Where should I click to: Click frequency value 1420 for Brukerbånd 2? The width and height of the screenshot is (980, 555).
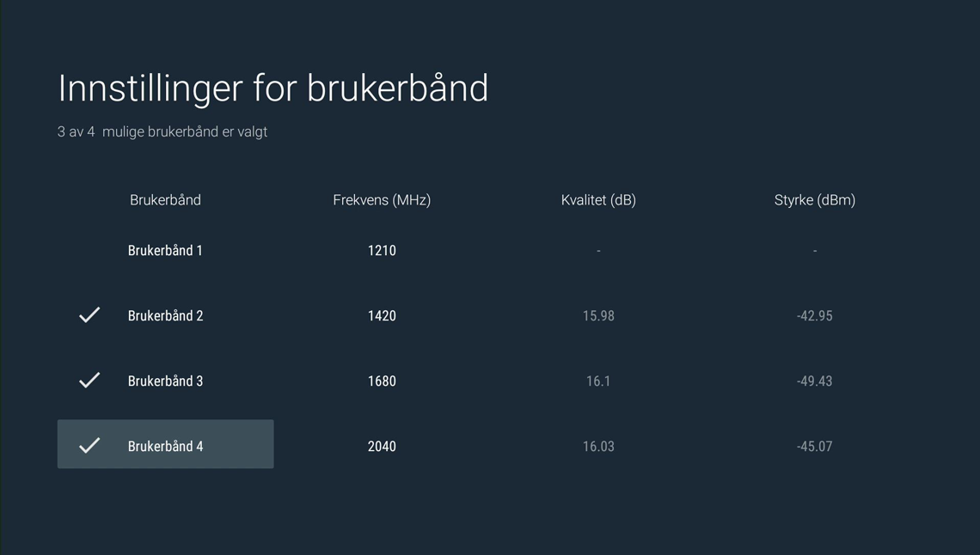click(x=382, y=315)
